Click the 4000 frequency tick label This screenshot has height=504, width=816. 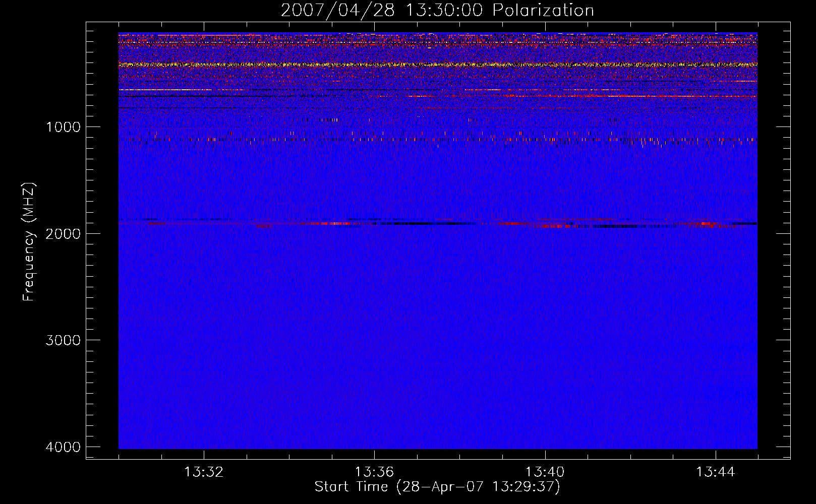click(x=63, y=447)
